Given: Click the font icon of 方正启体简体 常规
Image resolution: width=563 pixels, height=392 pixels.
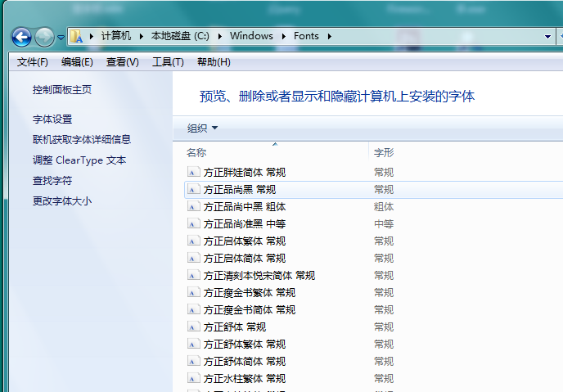Looking at the screenshot, I should pos(193,258).
